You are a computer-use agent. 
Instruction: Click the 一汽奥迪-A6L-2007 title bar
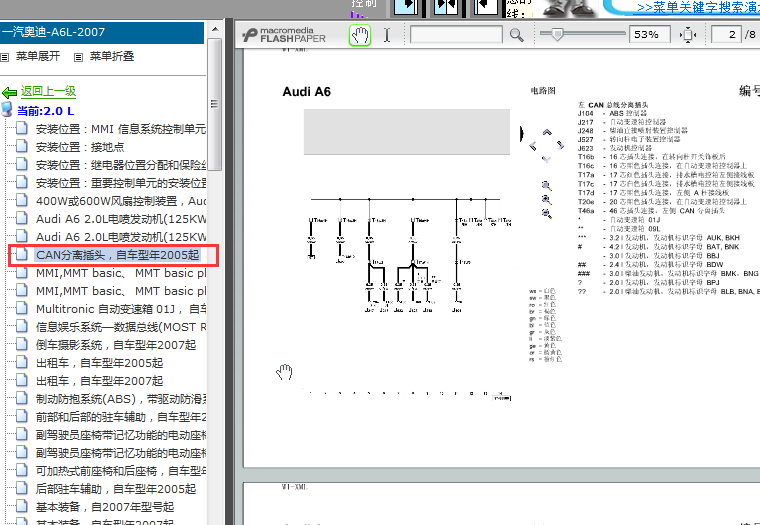click(102, 32)
